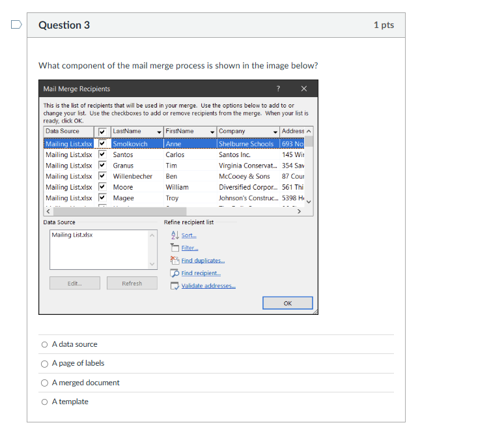The height and width of the screenshot is (427, 504).
Task: Click the Data Source column header
Action: pos(68,131)
